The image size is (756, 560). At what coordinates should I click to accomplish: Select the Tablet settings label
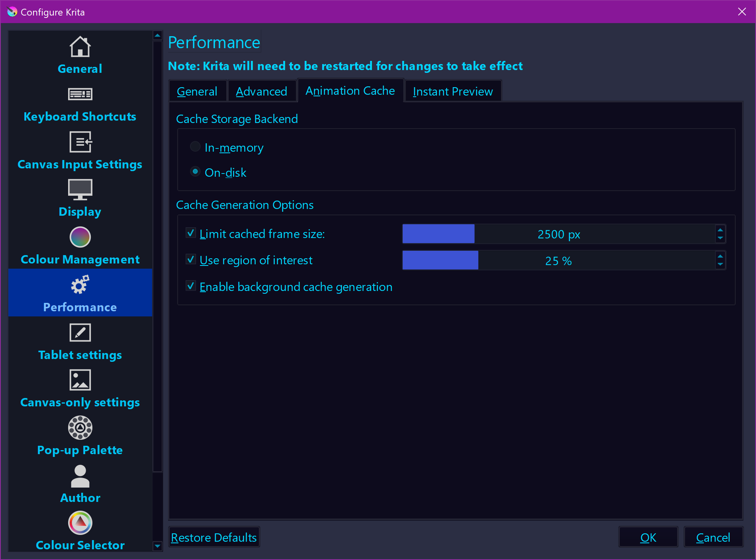(80, 355)
